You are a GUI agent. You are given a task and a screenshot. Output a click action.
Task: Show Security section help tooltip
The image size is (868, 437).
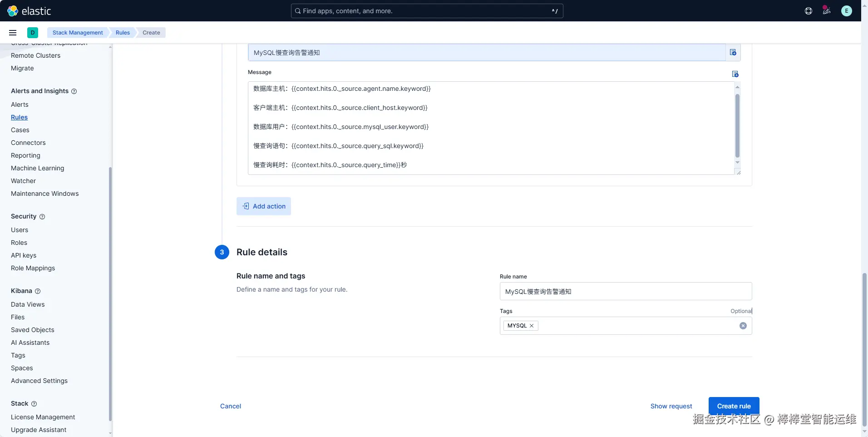point(42,217)
